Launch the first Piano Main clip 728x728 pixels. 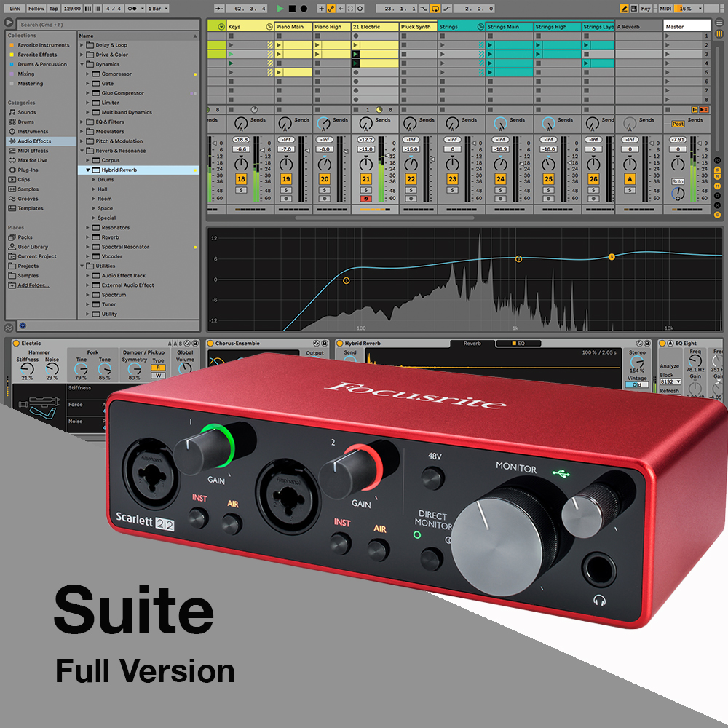(x=279, y=45)
